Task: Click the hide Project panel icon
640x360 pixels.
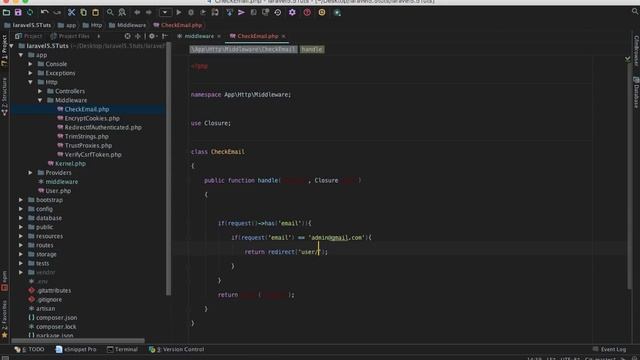Action: coord(164,36)
